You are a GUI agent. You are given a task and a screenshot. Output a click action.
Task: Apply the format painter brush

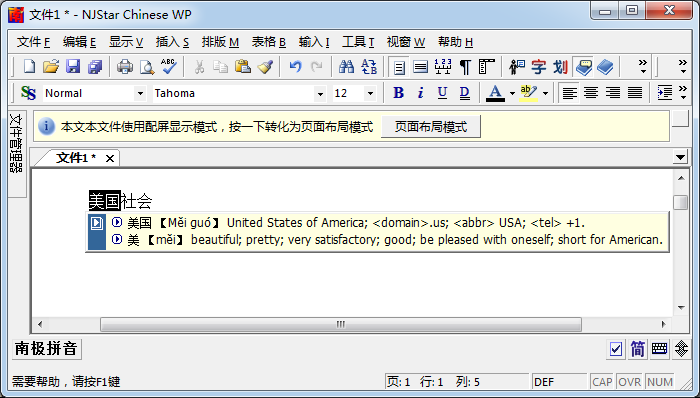pyautogui.click(x=265, y=67)
